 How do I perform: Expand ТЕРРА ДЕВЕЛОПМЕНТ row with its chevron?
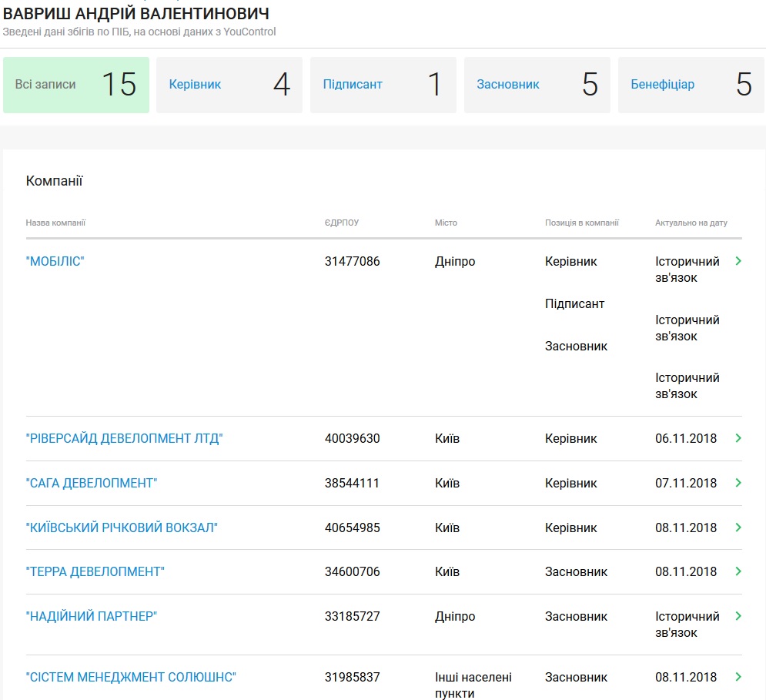point(738,571)
